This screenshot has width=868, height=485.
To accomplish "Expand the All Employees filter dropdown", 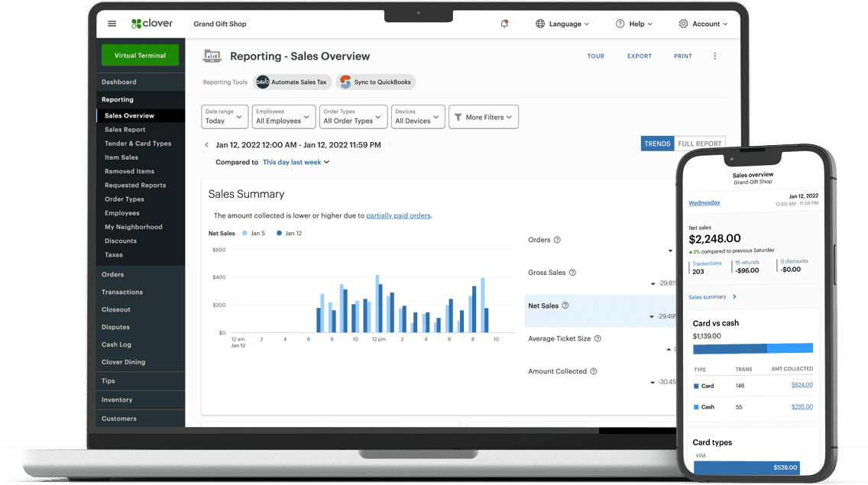I will tap(283, 116).
